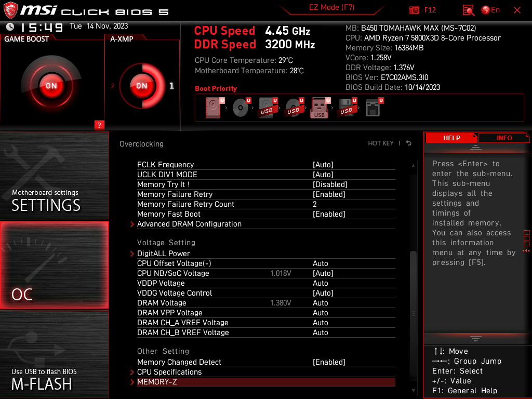The image size is (532, 399).
Task: Click the Voltage Setting section header
Action: pos(166,243)
